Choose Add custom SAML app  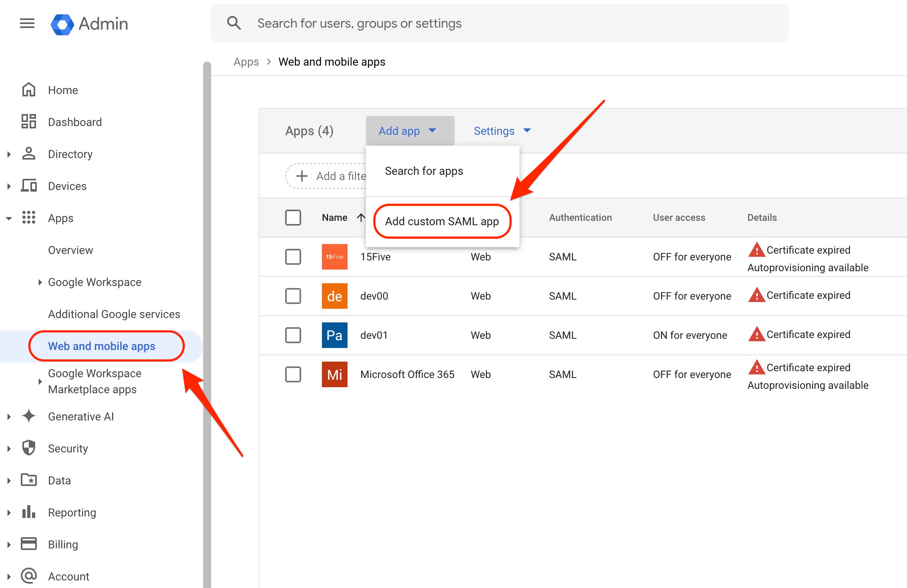pos(442,221)
